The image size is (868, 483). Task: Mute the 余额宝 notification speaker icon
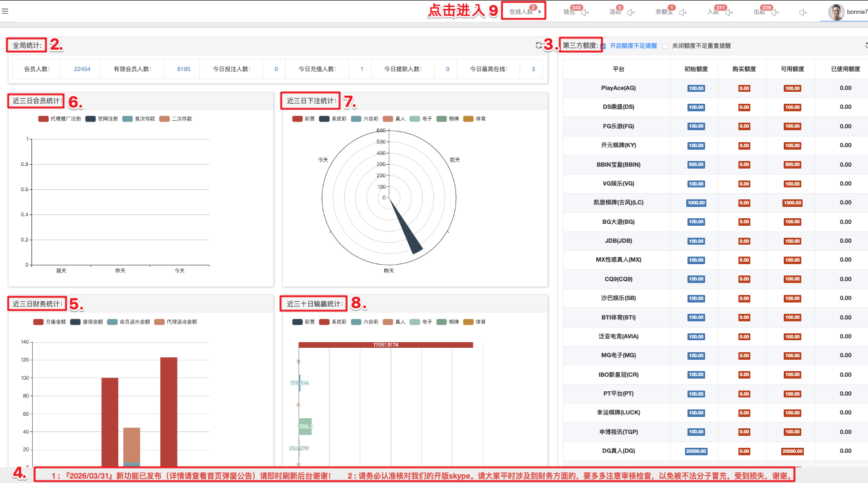[683, 13]
